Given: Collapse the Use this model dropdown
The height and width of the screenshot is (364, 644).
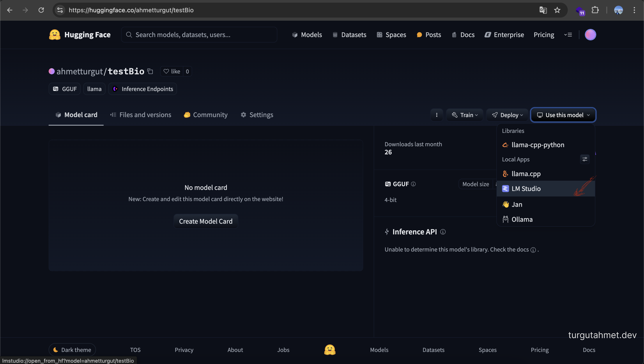Looking at the screenshot, I should [563, 115].
